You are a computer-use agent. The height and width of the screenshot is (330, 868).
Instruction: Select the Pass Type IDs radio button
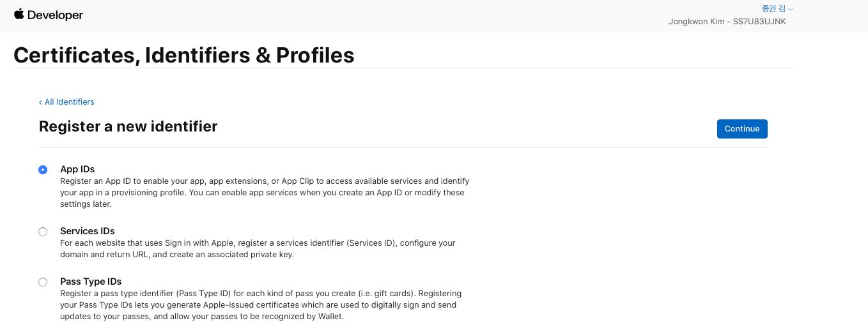click(x=43, y=282)
